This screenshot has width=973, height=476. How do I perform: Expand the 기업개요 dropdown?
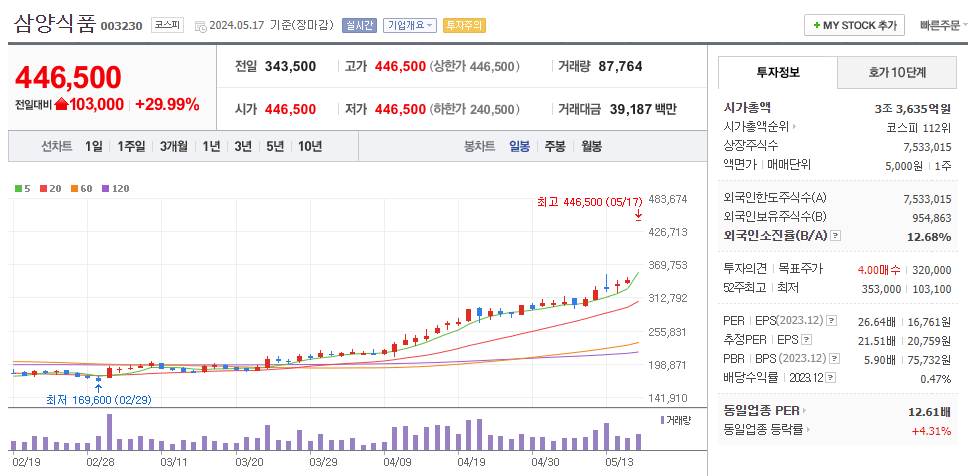(410, 25)
